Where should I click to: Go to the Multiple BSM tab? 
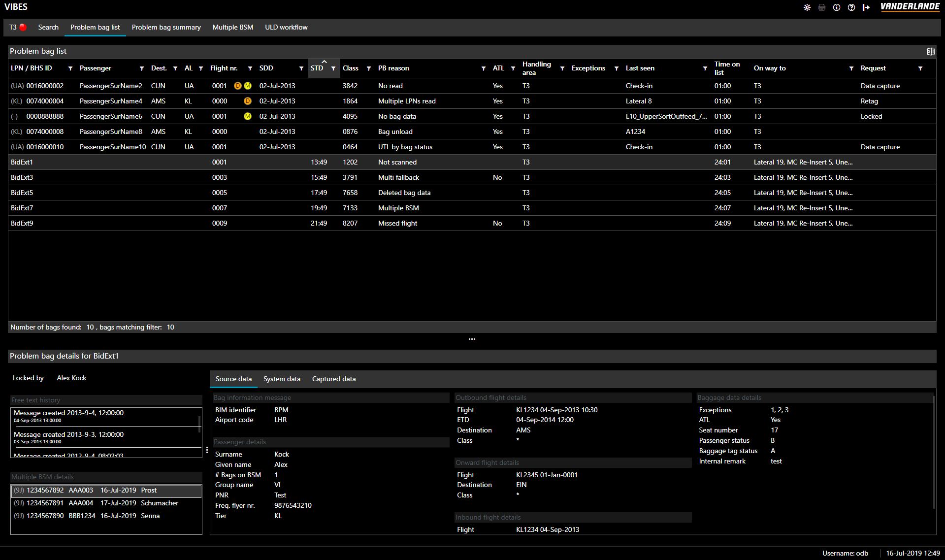[233, 27]
